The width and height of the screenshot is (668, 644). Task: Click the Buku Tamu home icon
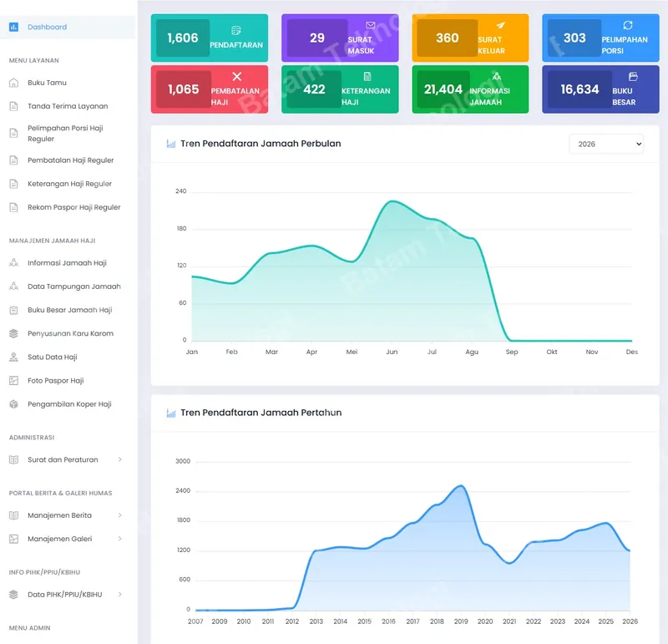pos(13,83)
